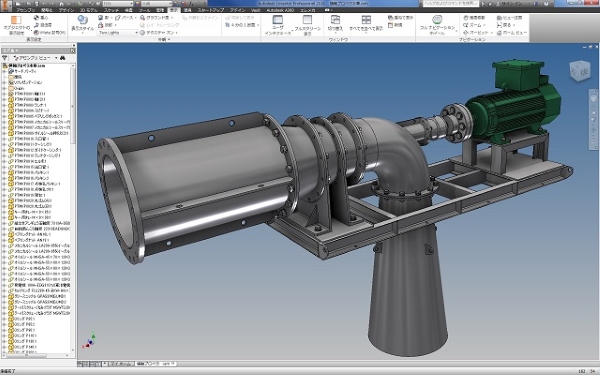Open the Assembly View dropdown in browser

[35, 58]
